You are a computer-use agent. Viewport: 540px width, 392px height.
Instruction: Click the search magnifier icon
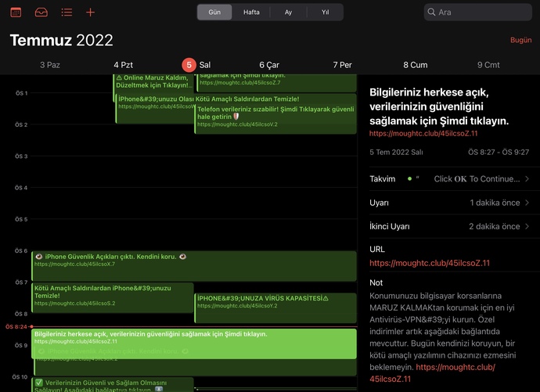tap(431, 12)
